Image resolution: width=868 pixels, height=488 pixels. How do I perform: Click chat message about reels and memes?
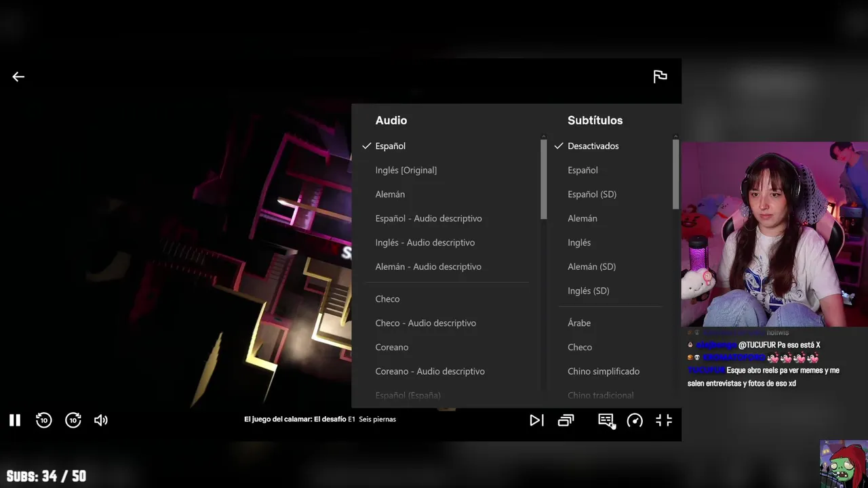[x=764, y=377]
